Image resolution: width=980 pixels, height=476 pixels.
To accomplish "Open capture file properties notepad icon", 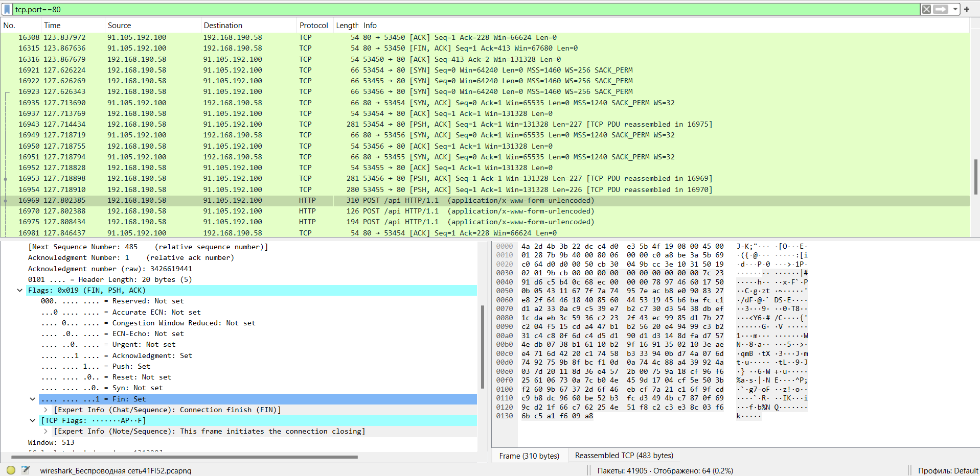I will coord(26,470).
